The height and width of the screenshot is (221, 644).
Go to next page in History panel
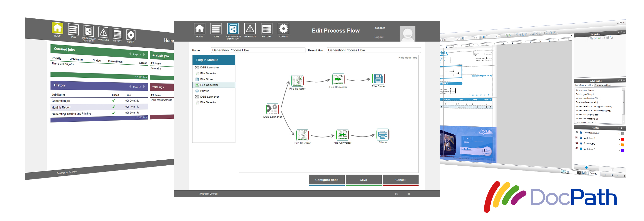tap(144, 87)
